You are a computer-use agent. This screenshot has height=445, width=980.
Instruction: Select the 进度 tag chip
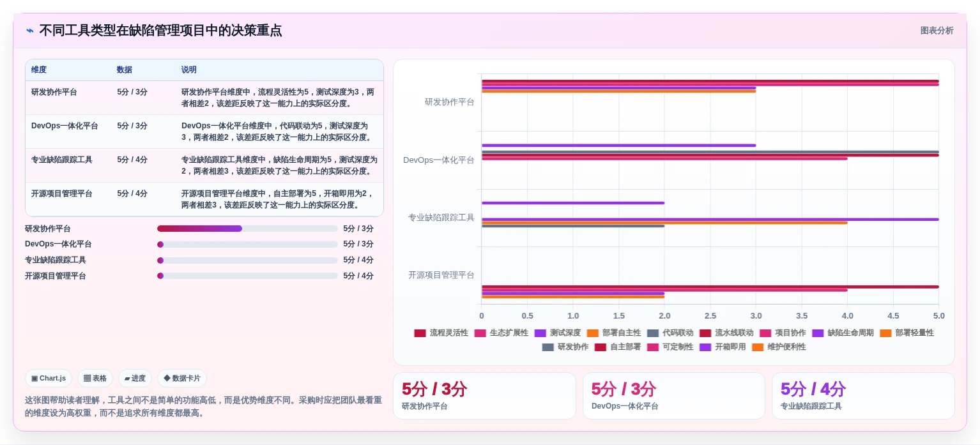pyautogui.click(x=135, y=378)
